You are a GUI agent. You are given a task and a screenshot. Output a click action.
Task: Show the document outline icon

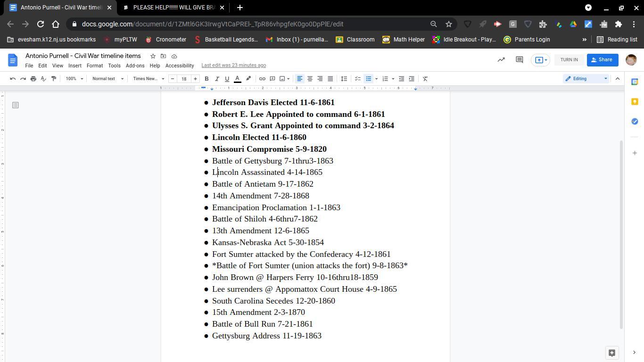coord(16,105)
